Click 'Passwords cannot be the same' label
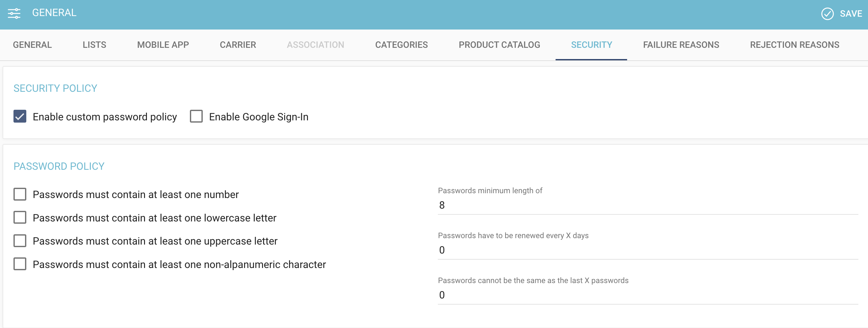This screenshot has width=868, height=328. tap(533, 281)
